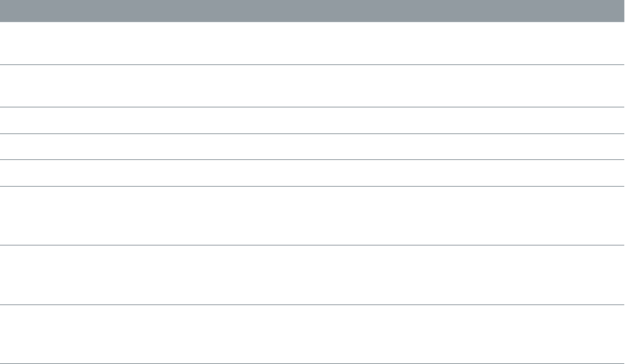The width and height of the screenshot is (625, 364).
Task: Click the bottom border of the table
Action: point(312,362)
